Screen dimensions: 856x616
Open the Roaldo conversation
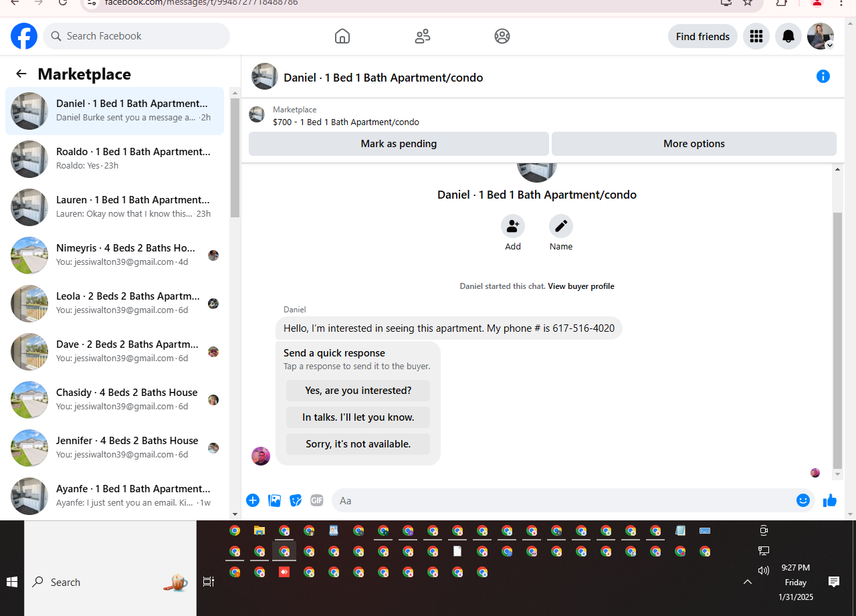point(114,159)
